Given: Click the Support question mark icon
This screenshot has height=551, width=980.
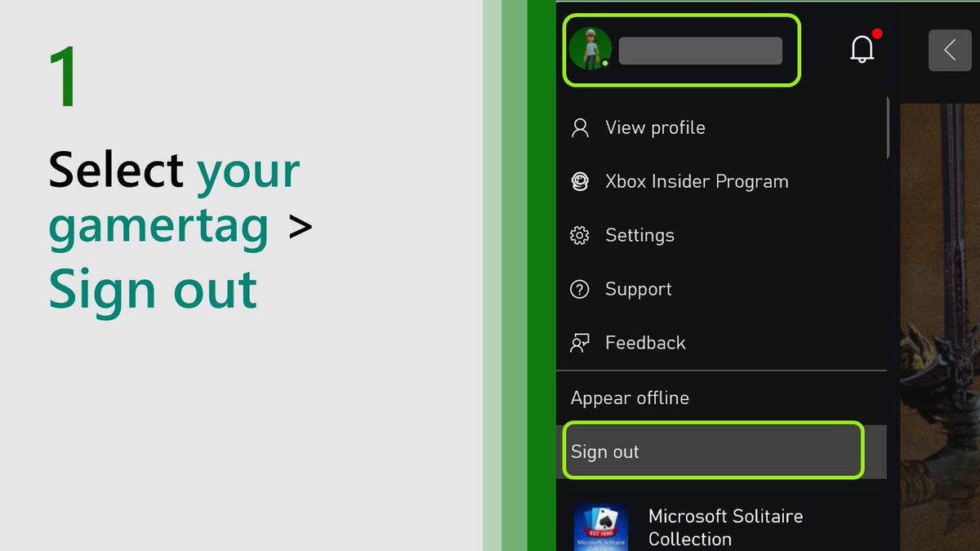Looking at the screenshot, I should [580, 289].
